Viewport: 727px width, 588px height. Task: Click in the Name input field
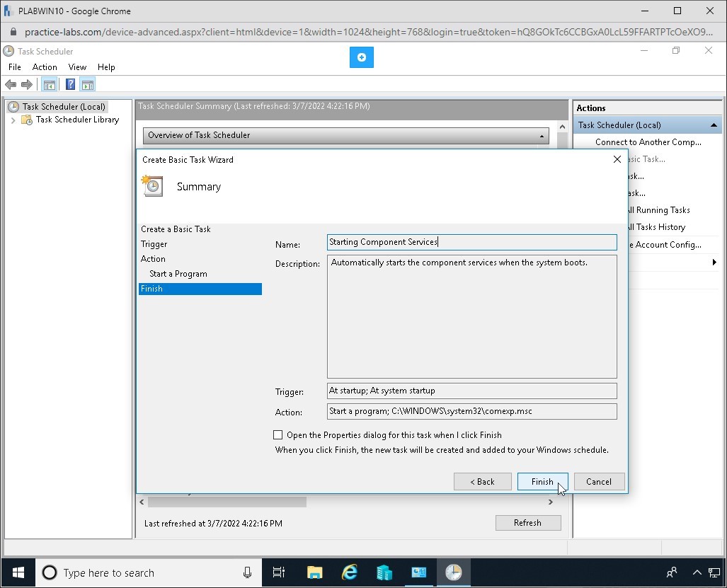472,242
